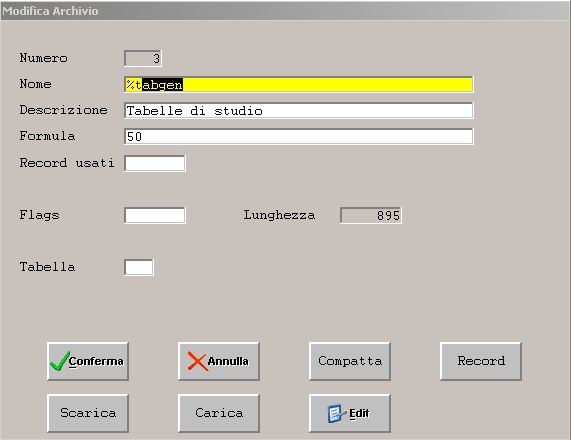
Task: Select the Descrizione field "Tabelle di studio"
Action: pos(299,110)
